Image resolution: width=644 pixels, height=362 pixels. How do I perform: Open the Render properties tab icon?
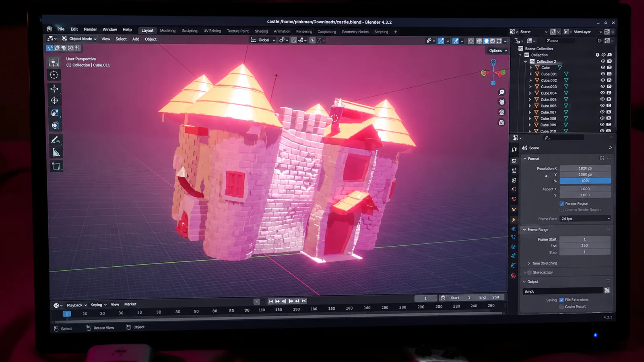pyautogui.click(x=514, y=160)
